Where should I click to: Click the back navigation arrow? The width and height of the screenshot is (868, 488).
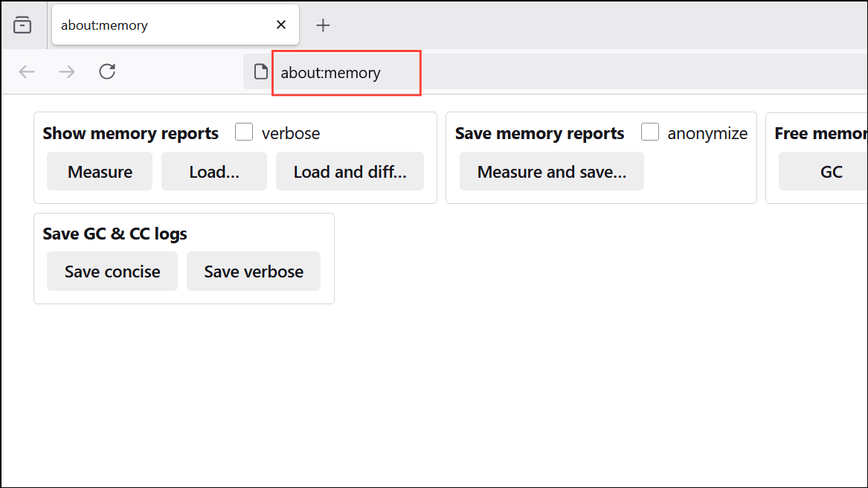click(27, 71)
